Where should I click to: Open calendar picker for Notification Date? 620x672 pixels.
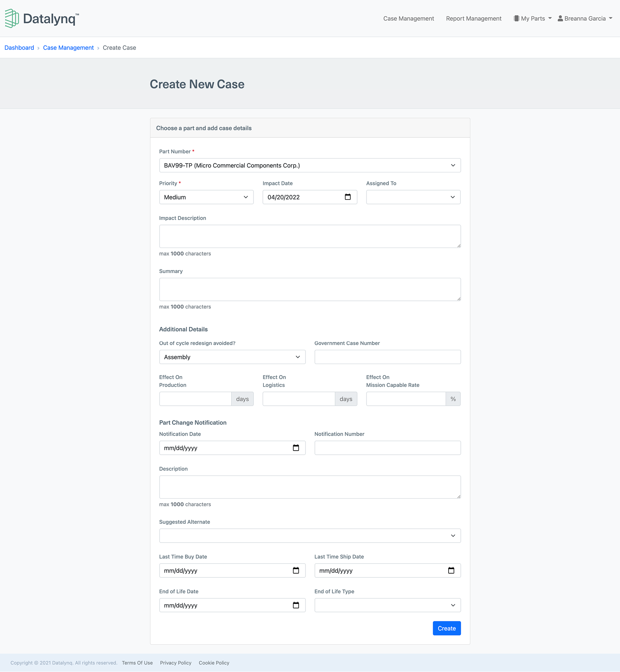tap(296, 448)
